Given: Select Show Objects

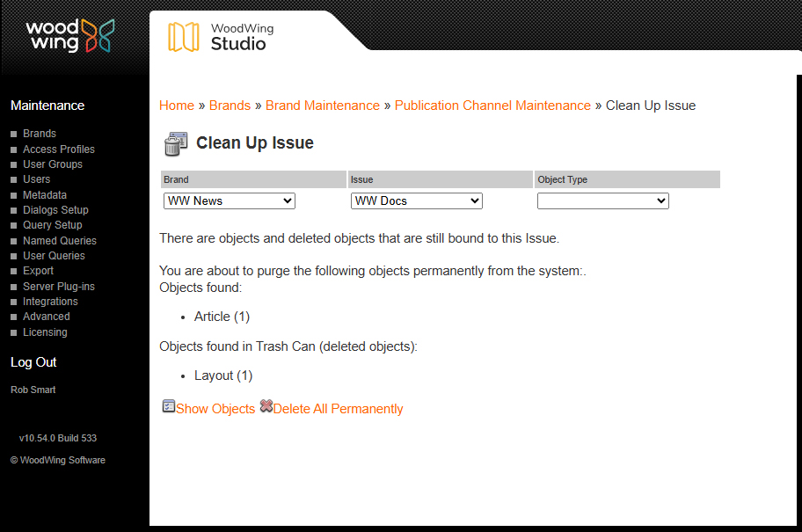Looking at the screenshot, I should [215, 408].
